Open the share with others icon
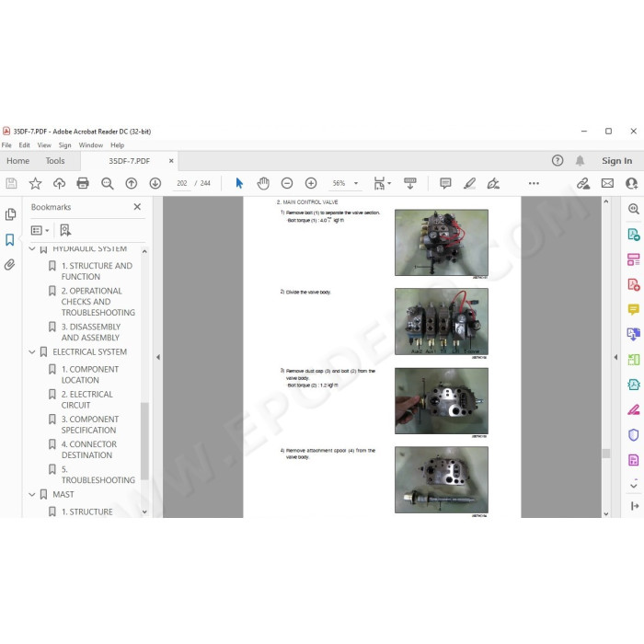644x644 pixels. (x=631, y=183)
